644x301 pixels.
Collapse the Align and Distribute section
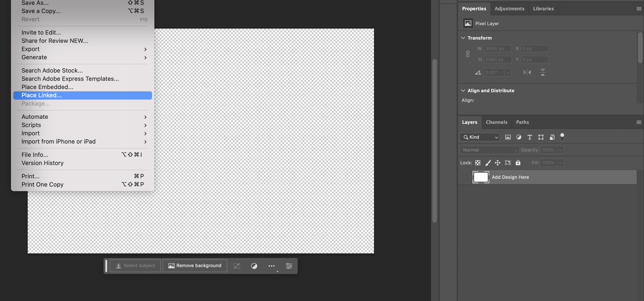pos(463,90)
